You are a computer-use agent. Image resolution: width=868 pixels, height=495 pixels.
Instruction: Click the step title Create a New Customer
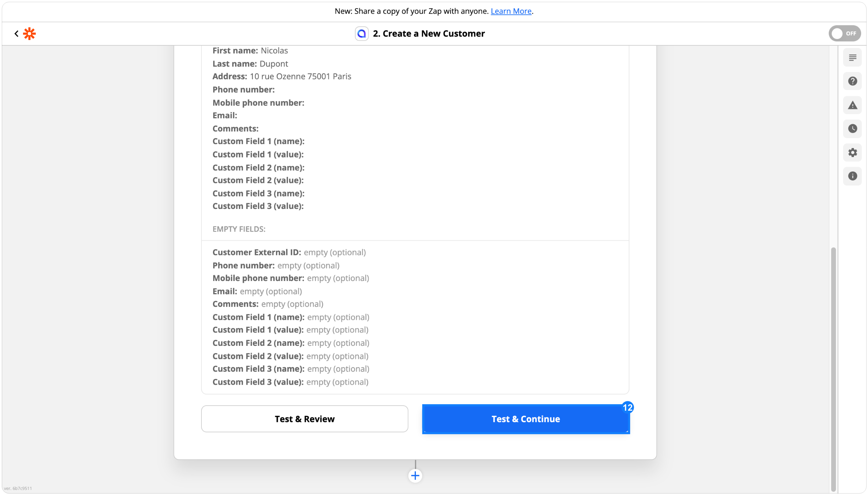(x=429, y=34)
